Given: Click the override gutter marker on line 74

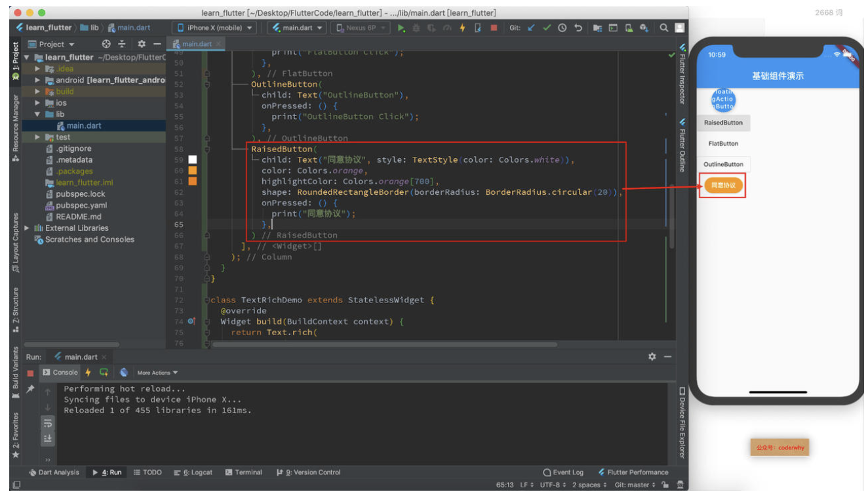Looking at the screenshot, I should [191, 321].
